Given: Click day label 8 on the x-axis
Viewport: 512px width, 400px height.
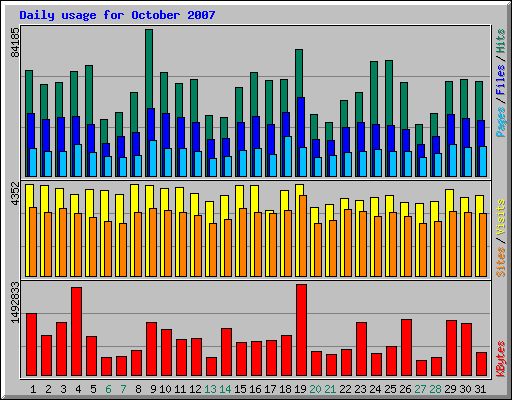Looking at the screenshot, I should tap(138, 389).
